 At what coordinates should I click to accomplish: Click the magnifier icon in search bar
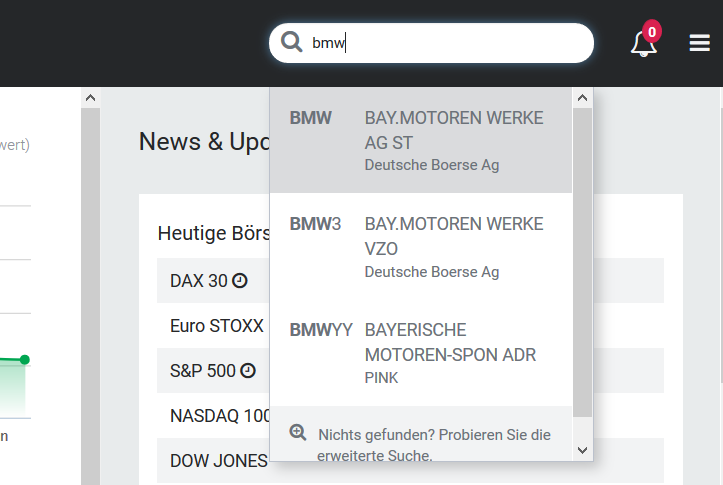pyautogui.click(x=291, y=42)
